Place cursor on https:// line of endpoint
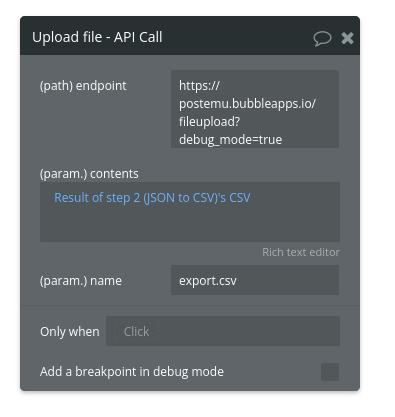This screenshot has width=395, height=417. coord(199,86)
